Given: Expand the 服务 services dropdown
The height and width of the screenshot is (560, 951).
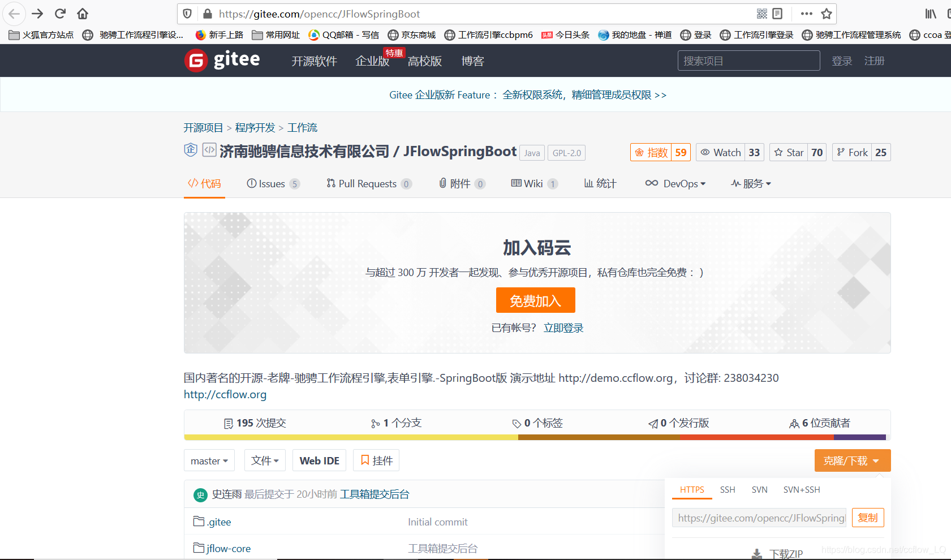Looking at the screenshot, I should coord(751,184).
